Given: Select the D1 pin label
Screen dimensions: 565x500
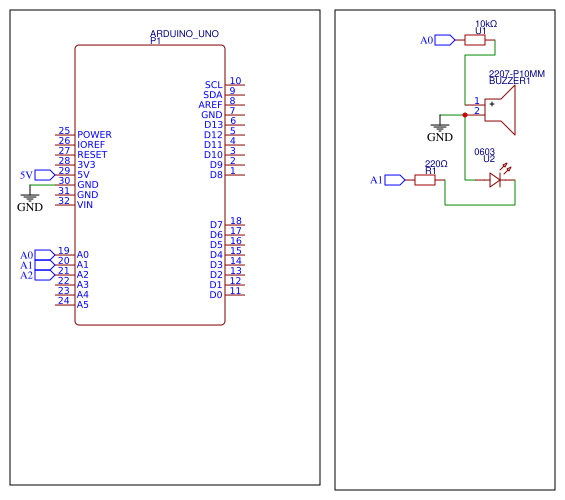Looking at the screenshot, I should click(216, 285).
